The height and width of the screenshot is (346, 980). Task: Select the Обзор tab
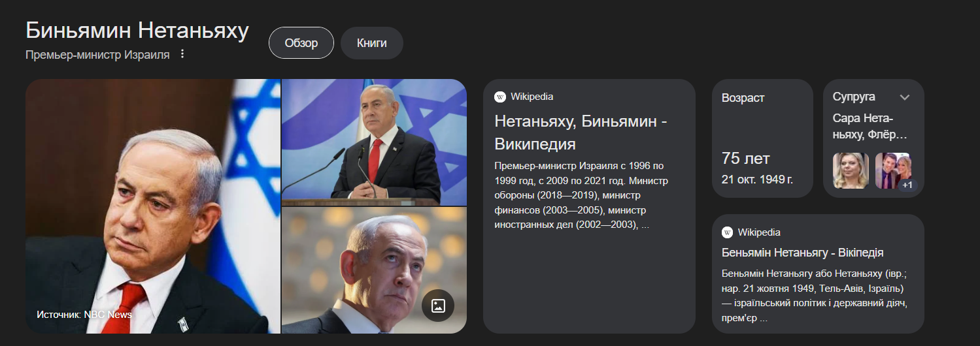pos(301,43)
